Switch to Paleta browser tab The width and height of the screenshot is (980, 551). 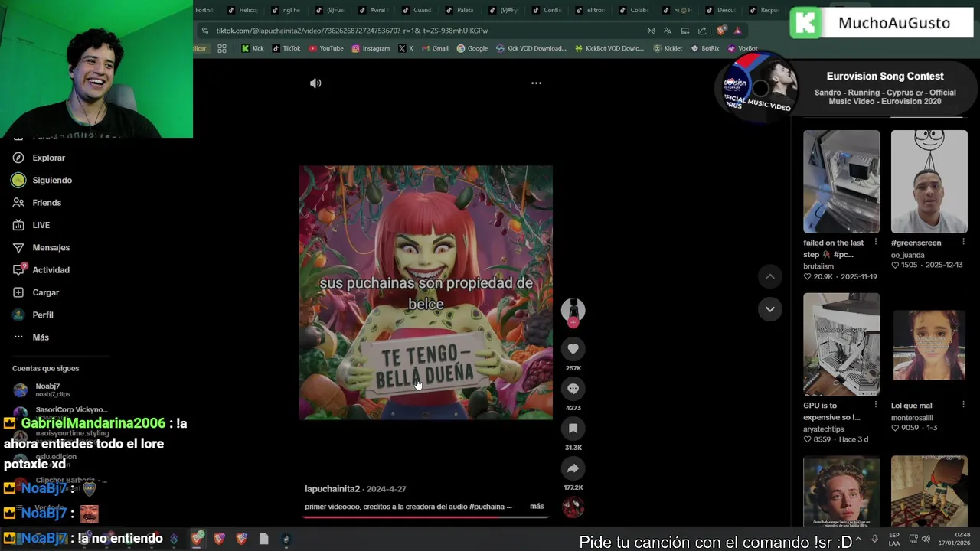(x=461, y=10)
